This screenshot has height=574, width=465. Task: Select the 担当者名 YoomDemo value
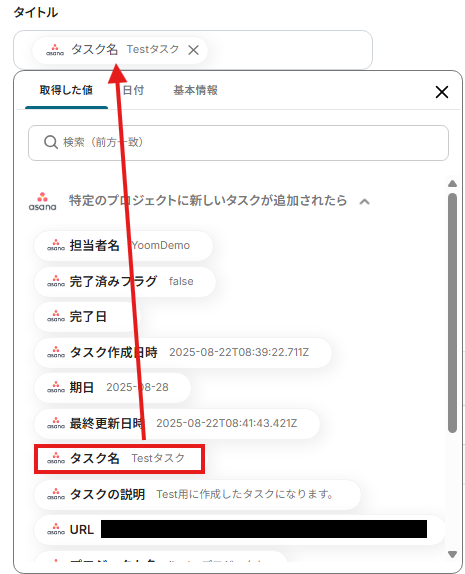[x=123, y=246]
